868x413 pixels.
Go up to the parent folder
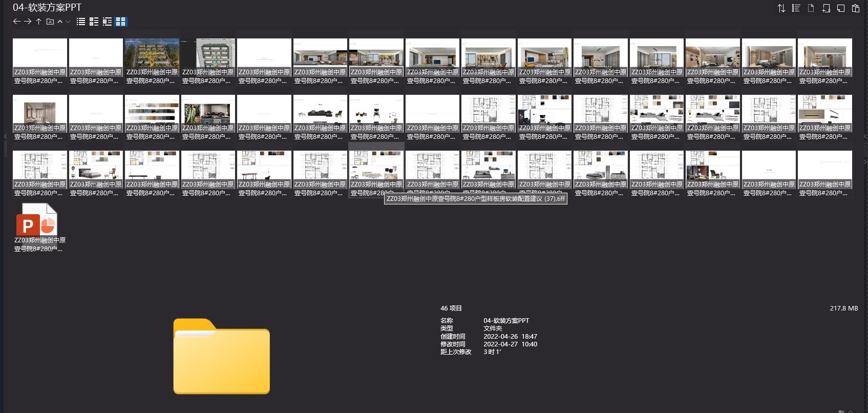(38, 22)
